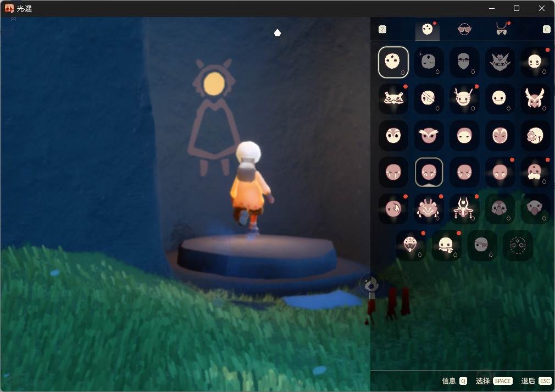The height and width of the screenshot is (392, 555).
Task: Switch to the masks tab
Action: pos(428,29)
